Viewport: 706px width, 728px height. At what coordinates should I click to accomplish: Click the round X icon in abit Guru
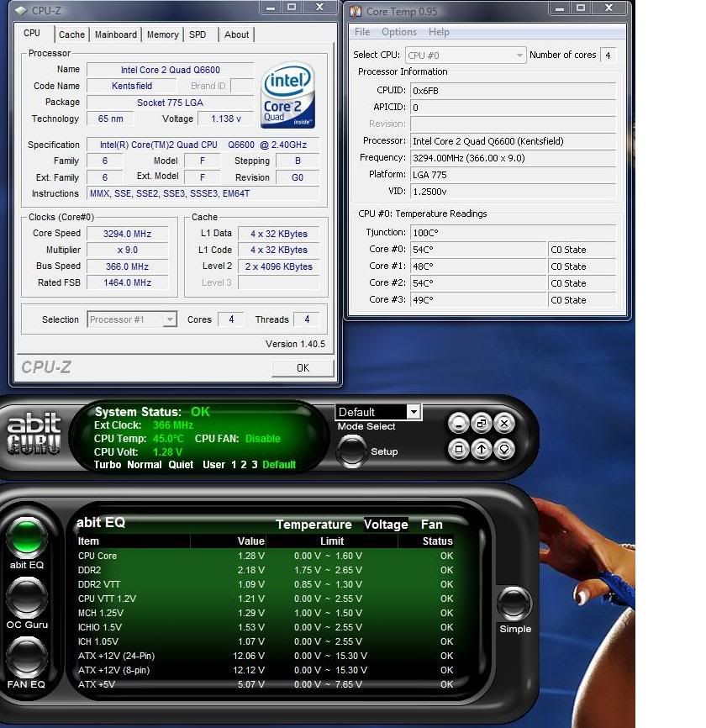[x=504, y=423]
